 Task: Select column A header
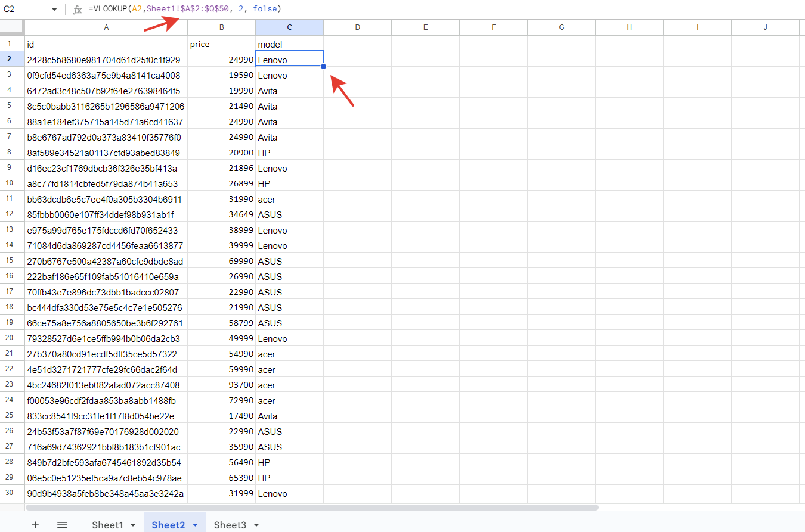point(106,27)
